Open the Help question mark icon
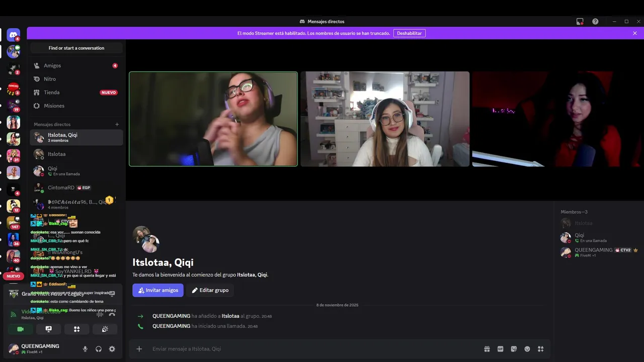 pyautogui.click(x=595, y=22)
